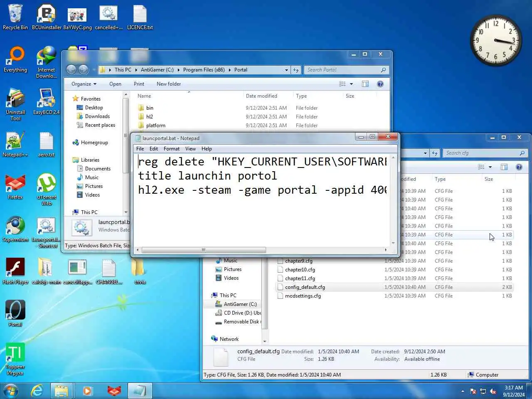Toggle preview pane in cfg explorer window
The height and width of the screenshot is (399, 532).
coord(504,167)
